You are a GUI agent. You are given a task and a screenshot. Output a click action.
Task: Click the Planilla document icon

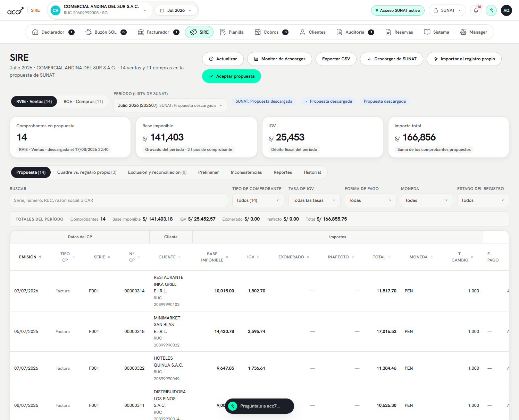click(223, 32)
